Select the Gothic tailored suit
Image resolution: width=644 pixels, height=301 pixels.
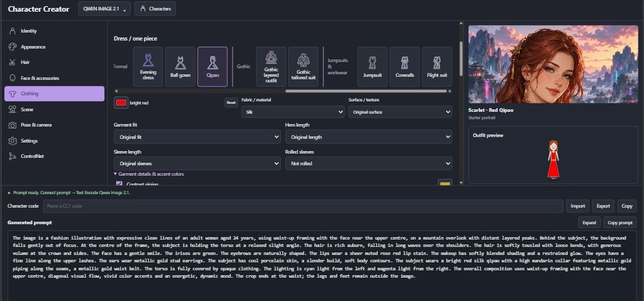pos(303,66)
